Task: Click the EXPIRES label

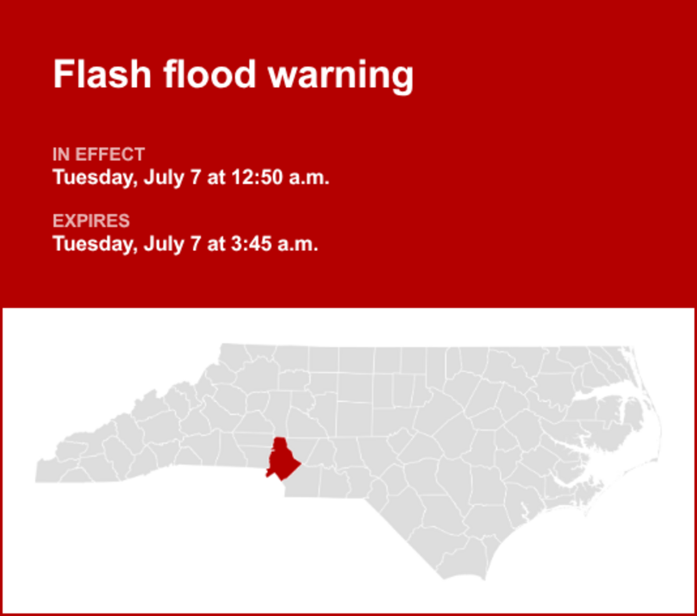Action: tap(91, 221)
